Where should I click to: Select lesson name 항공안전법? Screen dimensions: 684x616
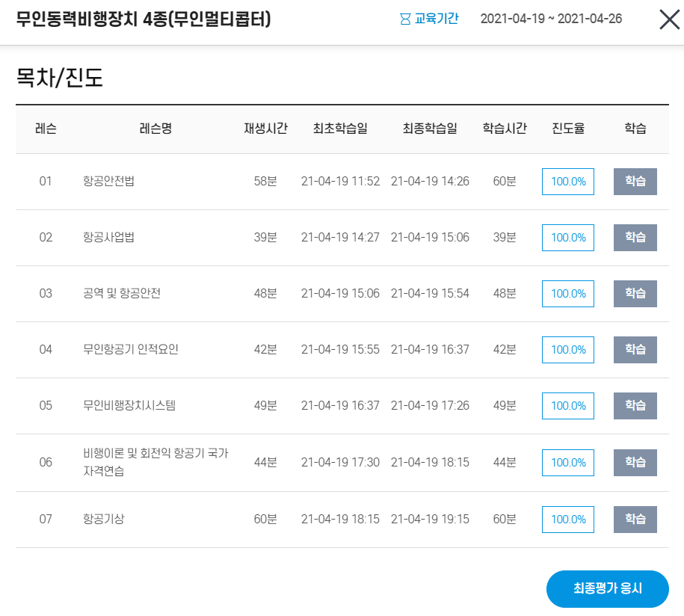(x=108, y=181)
